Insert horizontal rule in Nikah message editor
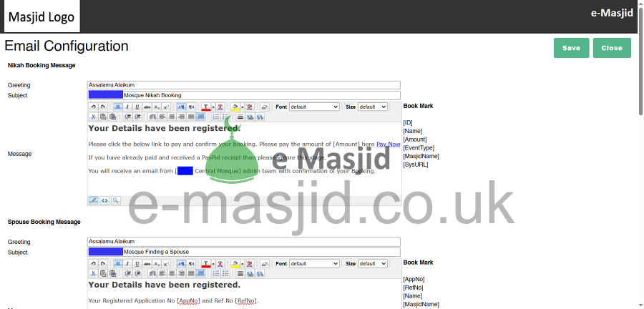Viewport: 644px width, 309px height. pos(240,116)
